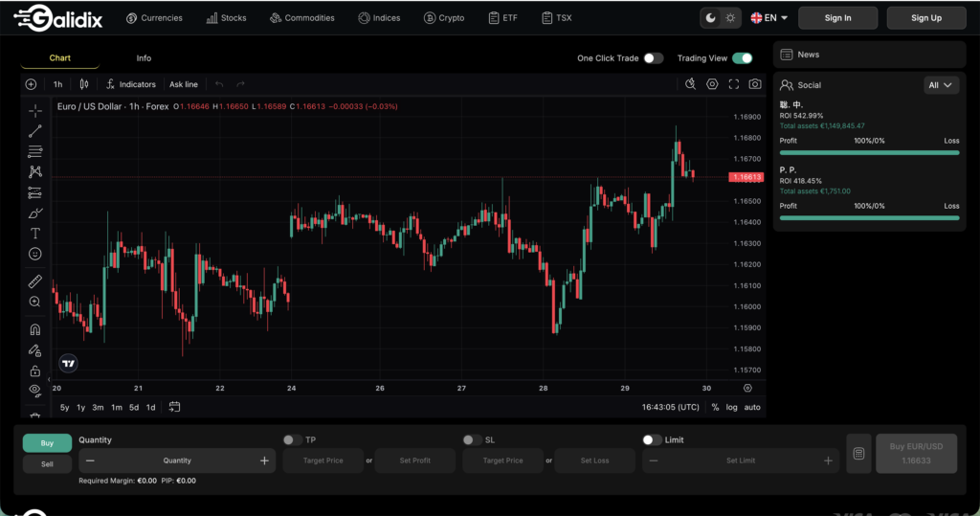Viewport: 980px width, 516px height.
Task: Redo the last chart action
Action: click(240, 84)
